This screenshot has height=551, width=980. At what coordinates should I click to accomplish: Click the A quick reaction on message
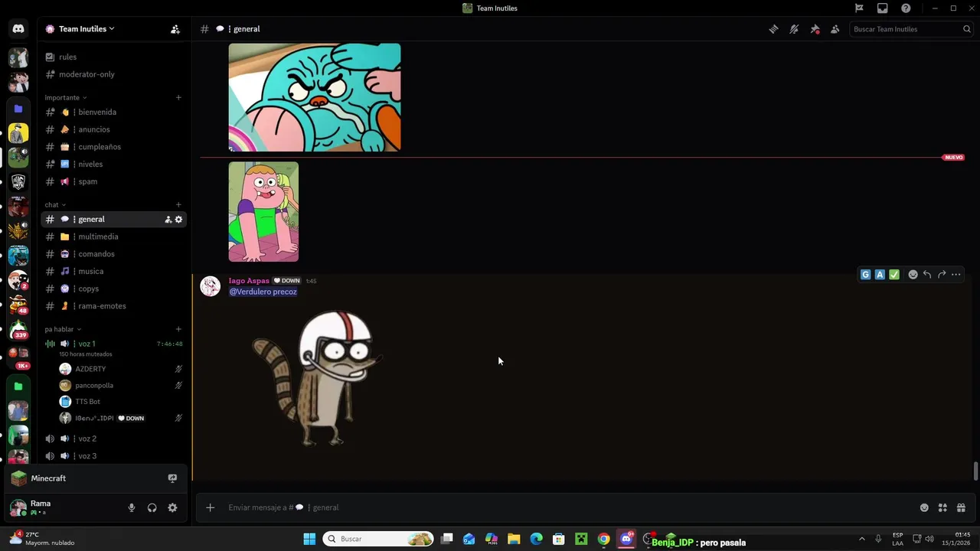tap(880, 275)
